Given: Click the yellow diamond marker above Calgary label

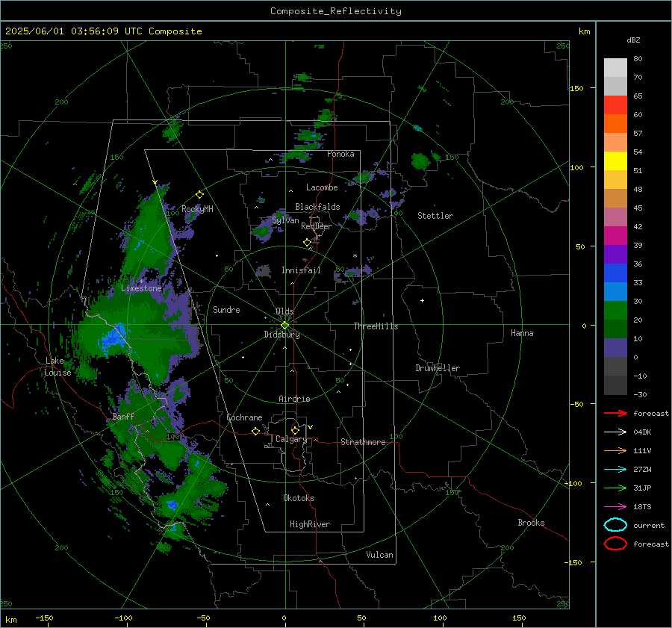Looking at the screenshot, I should [295, 430].
